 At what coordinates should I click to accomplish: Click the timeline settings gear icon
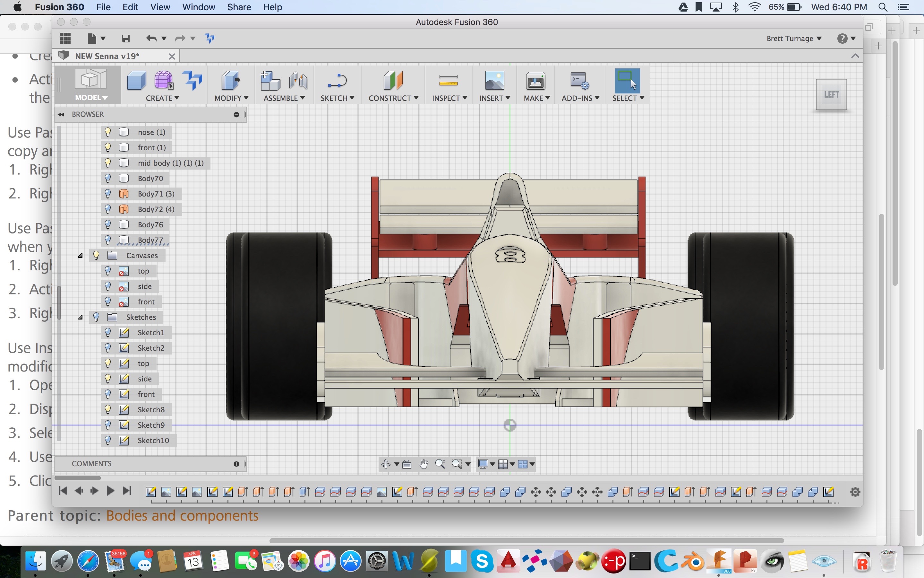tap(855, 492)
